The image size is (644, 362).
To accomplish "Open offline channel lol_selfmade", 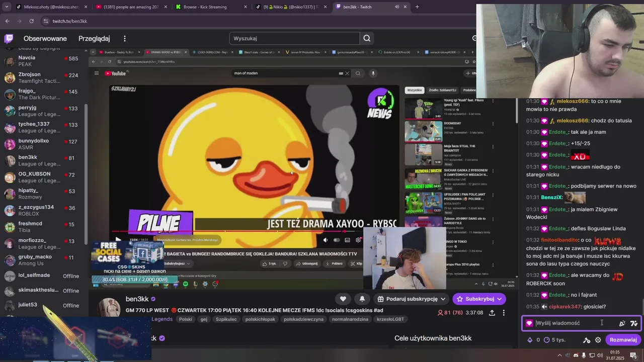I will [43, 276].
